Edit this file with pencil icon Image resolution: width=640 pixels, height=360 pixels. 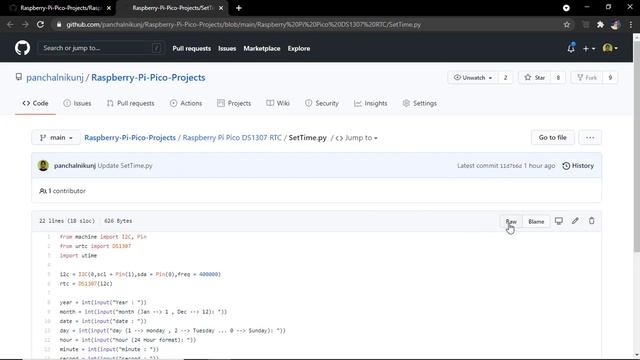(575, 221)
